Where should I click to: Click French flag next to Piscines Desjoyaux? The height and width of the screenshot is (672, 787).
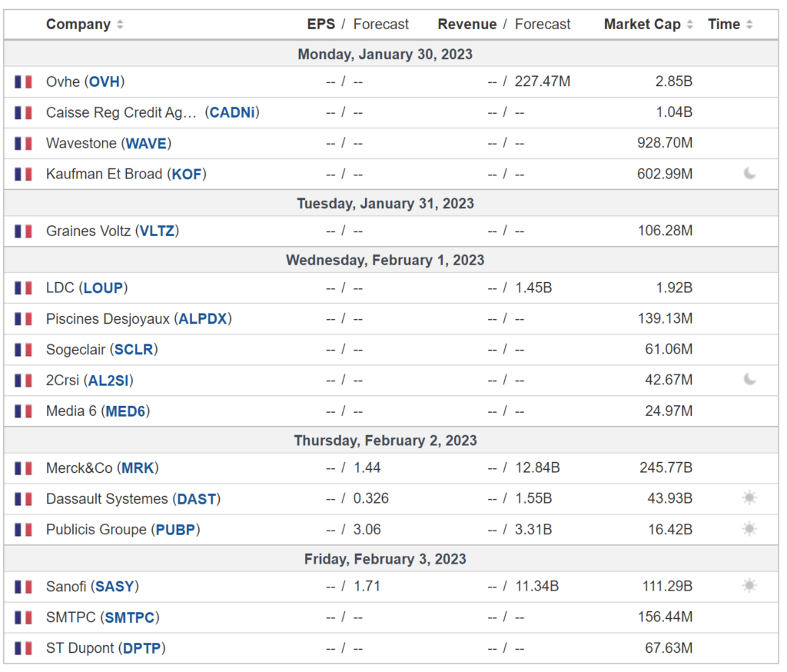coord(23,319)
